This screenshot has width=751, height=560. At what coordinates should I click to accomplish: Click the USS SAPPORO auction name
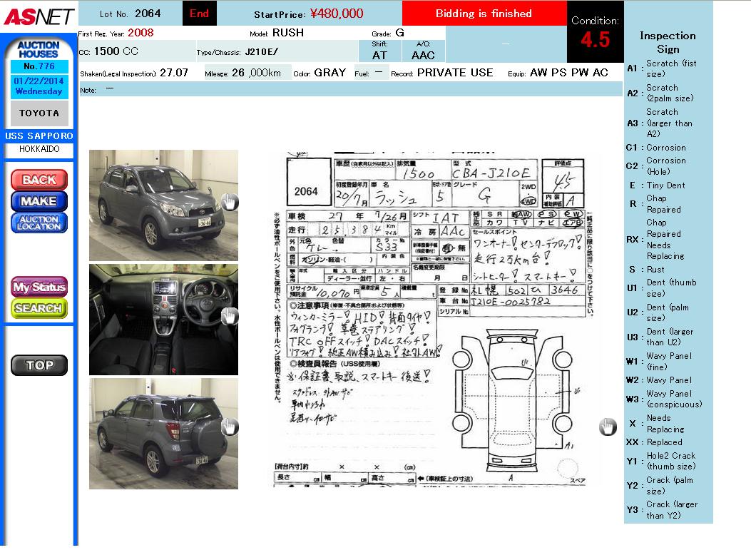[x=39, y=136]
